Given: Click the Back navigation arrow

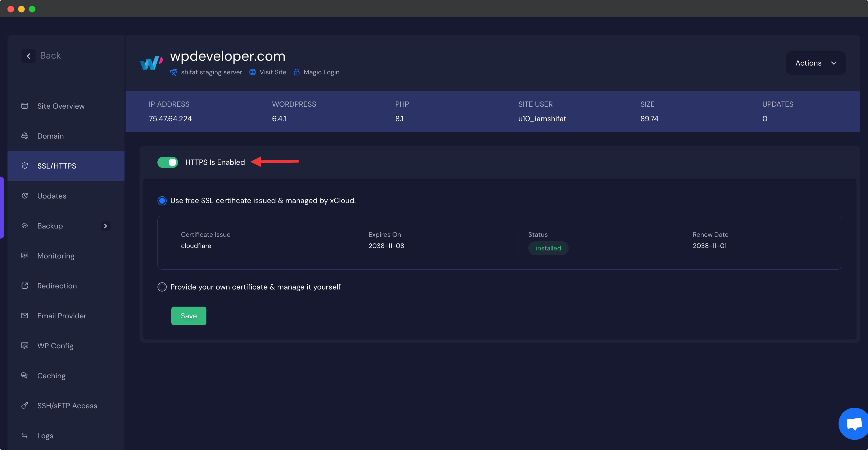Looking at the screenshot, I should click(28, 56).
